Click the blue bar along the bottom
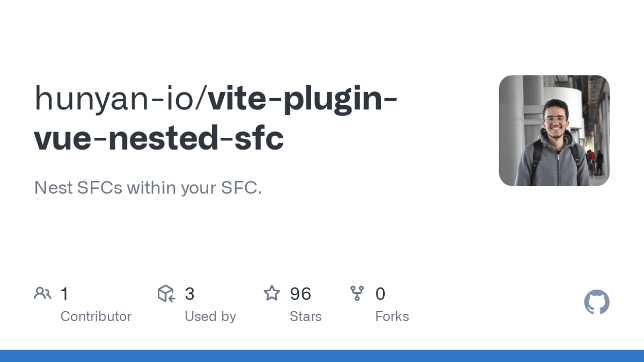644x362 pixels. [322, 356]
